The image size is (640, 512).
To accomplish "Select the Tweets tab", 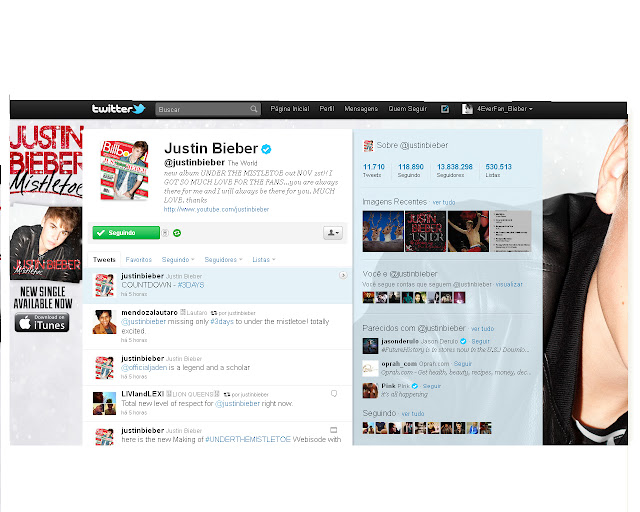I will point(104,260).
